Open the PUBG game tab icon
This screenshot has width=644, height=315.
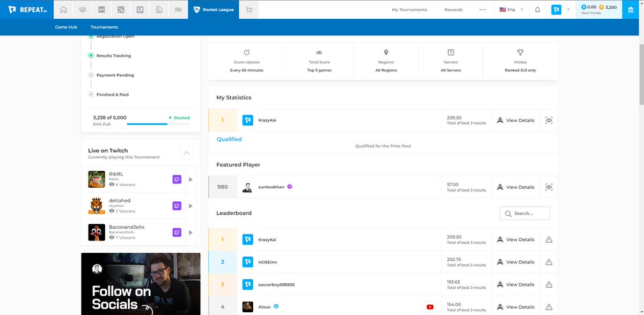178,10
